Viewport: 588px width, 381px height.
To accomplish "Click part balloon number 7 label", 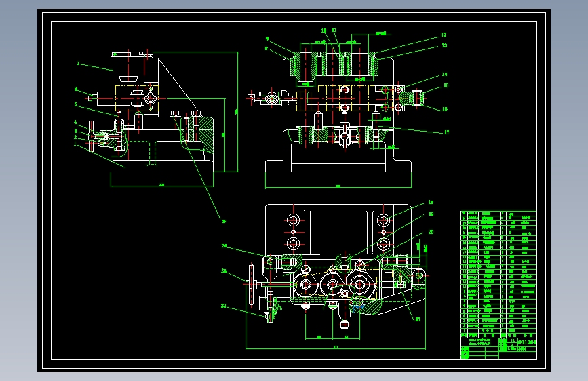I will (78, 64).
